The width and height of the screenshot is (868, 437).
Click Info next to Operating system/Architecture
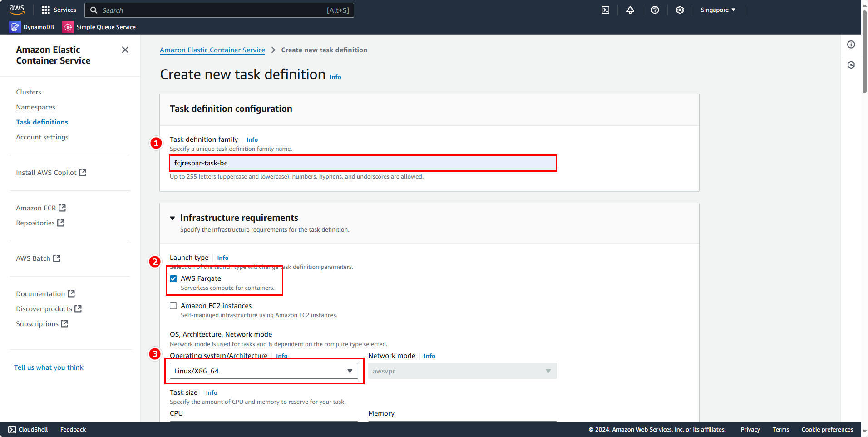[x=282, y=356]
